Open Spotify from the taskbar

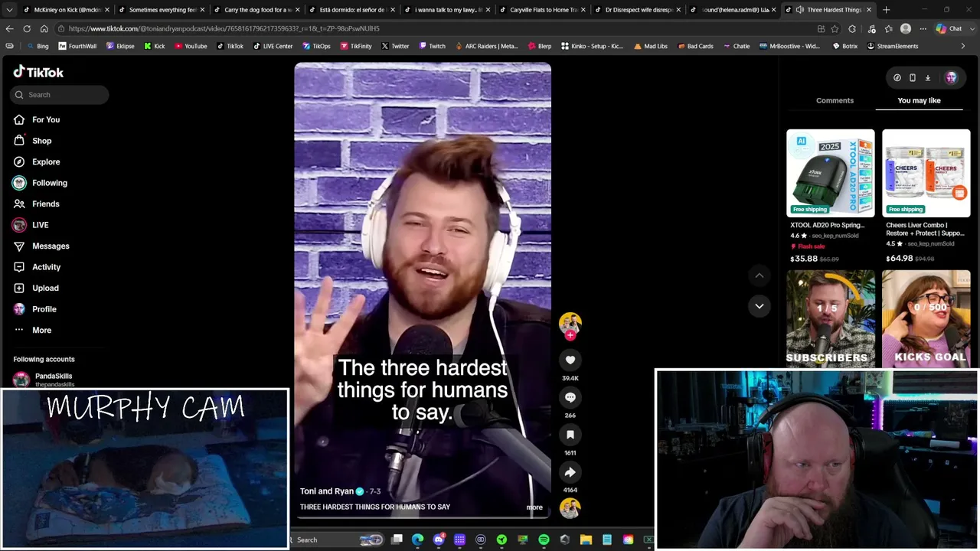coord(544,540)
